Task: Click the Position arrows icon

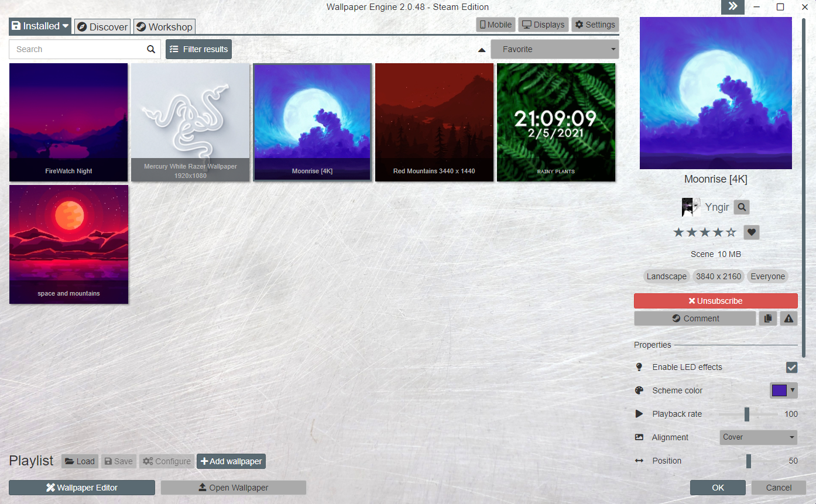Action: click(639, 461)
